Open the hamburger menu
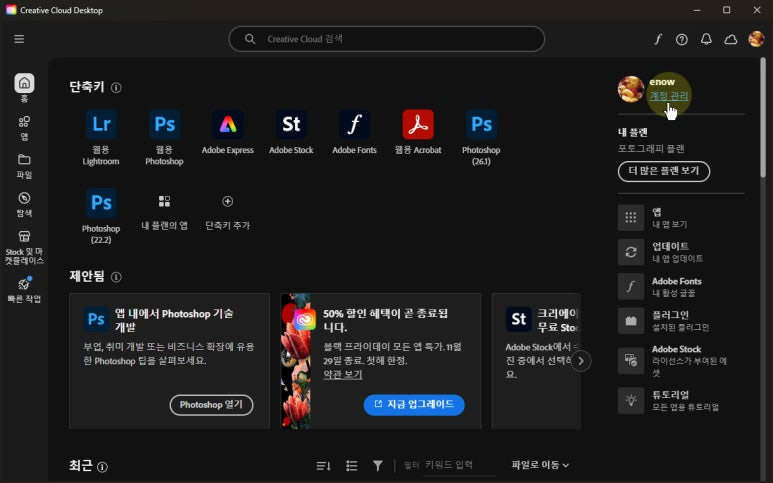The image size is (773, 483). tap(19, 39)
